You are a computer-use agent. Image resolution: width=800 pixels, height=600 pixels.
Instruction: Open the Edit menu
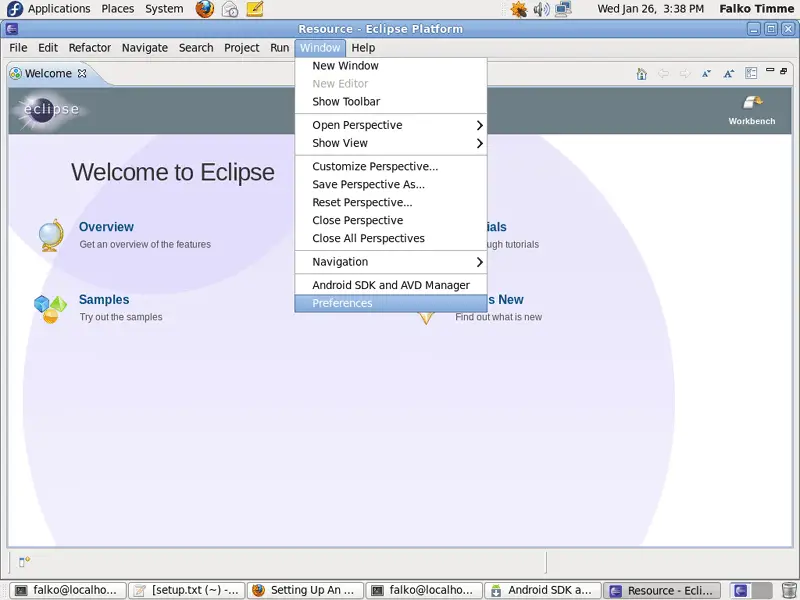[x=48, y=48]
